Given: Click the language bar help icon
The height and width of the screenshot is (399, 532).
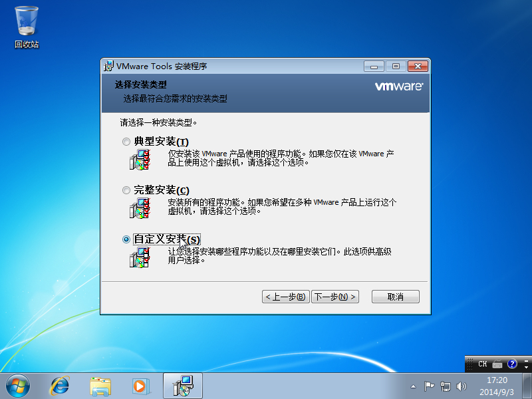Looking at the screenshot, I should [512, 364].
